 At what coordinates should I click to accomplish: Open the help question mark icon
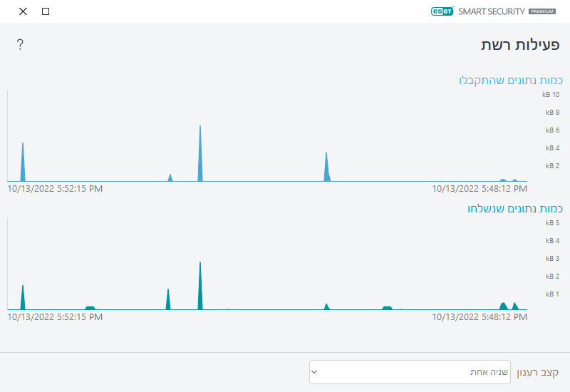(x=20, y=44)
